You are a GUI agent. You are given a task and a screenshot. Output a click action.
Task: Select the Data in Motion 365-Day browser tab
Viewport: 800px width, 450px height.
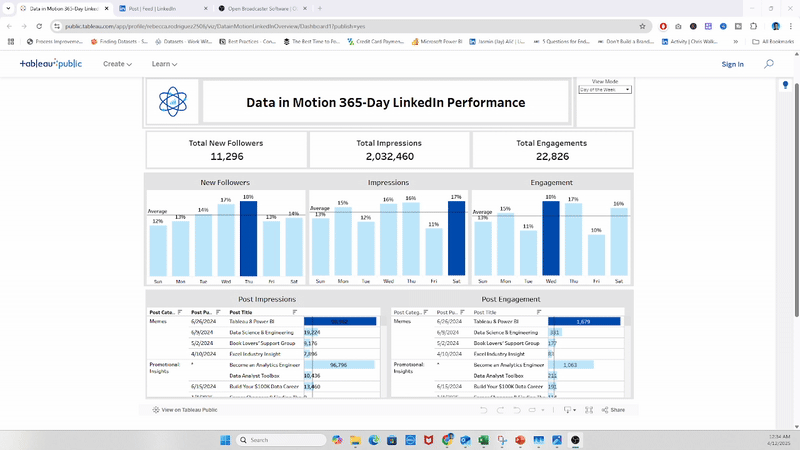click(x=64, y=9)
